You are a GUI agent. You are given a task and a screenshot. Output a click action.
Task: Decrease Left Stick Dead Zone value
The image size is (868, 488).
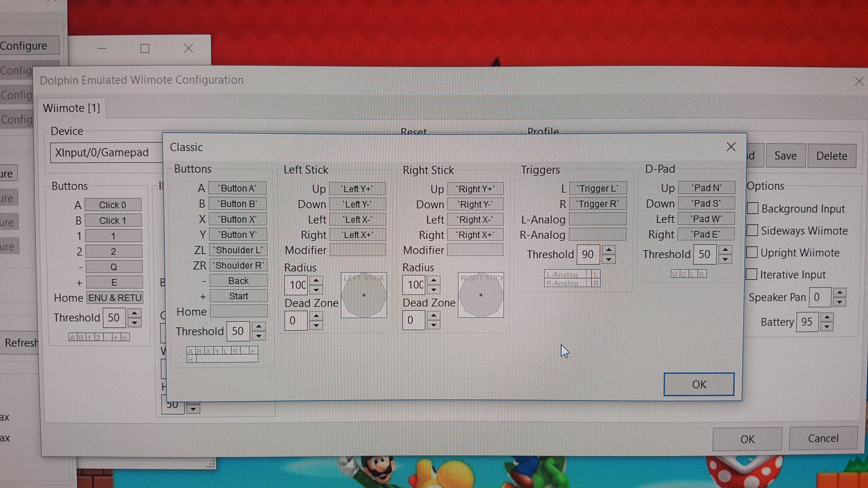316,325
